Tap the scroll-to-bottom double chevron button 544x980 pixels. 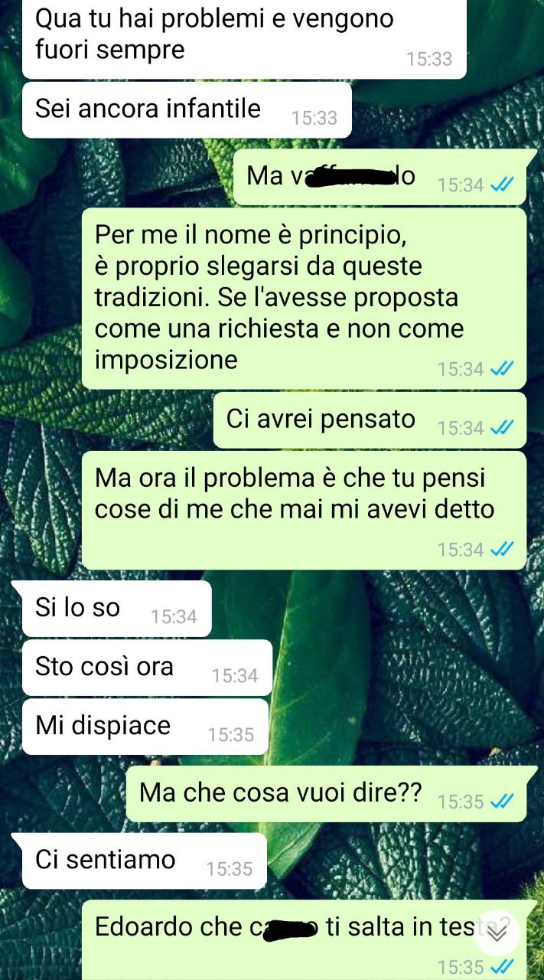coord(497,933)
